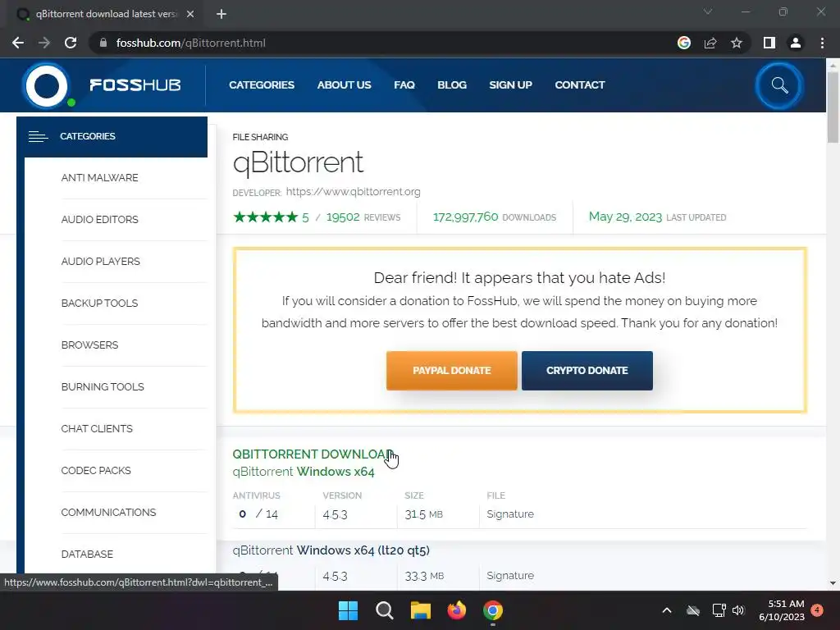Select the qBittorrent download tab
Screen dimensions: 840x630
coord(106,14)
